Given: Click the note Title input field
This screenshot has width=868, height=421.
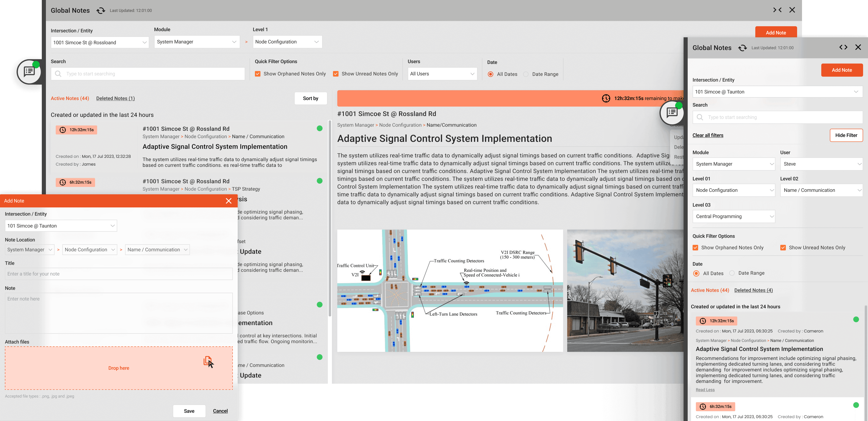Looking at the screenshot, I should point(119,274).
